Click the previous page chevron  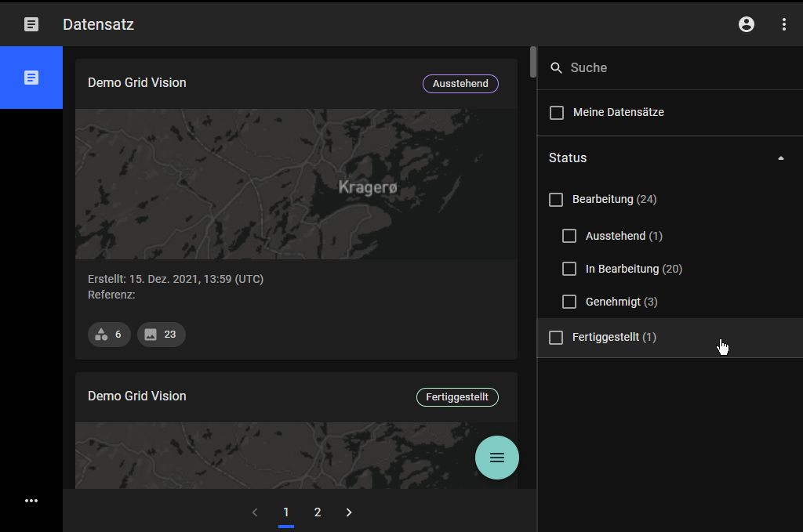[255, 512]
